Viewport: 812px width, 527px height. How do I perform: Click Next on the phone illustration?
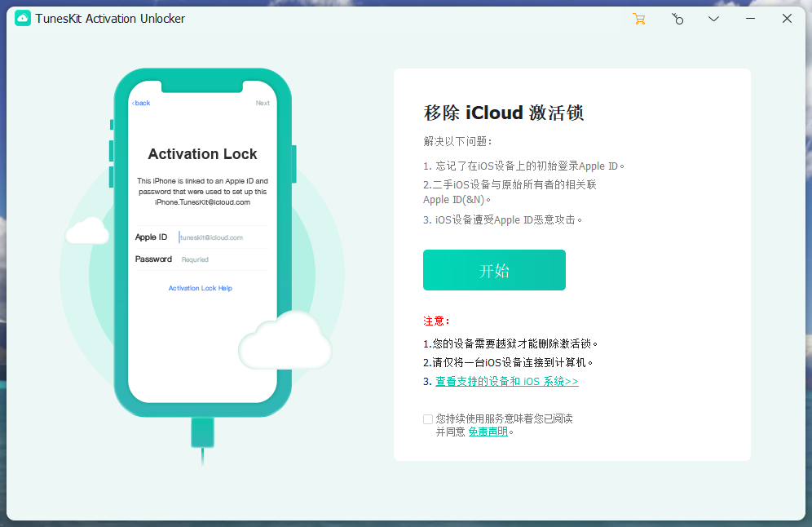(x=263, y=103)
